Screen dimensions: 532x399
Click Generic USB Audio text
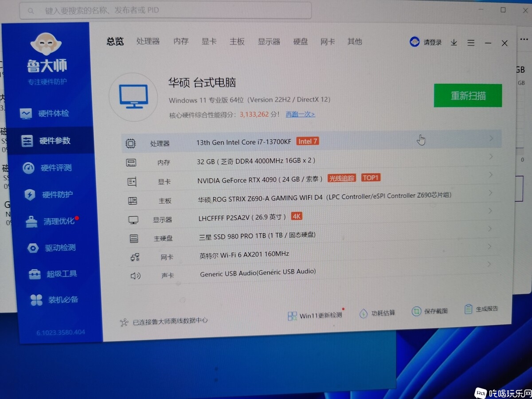pyautogui.click(x=258, y=273)
